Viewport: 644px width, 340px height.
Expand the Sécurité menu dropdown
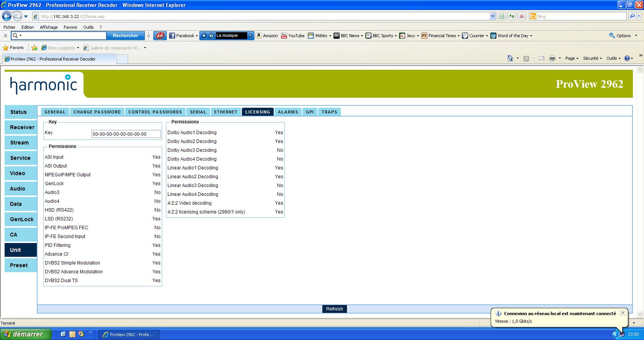tap(592, 58)
